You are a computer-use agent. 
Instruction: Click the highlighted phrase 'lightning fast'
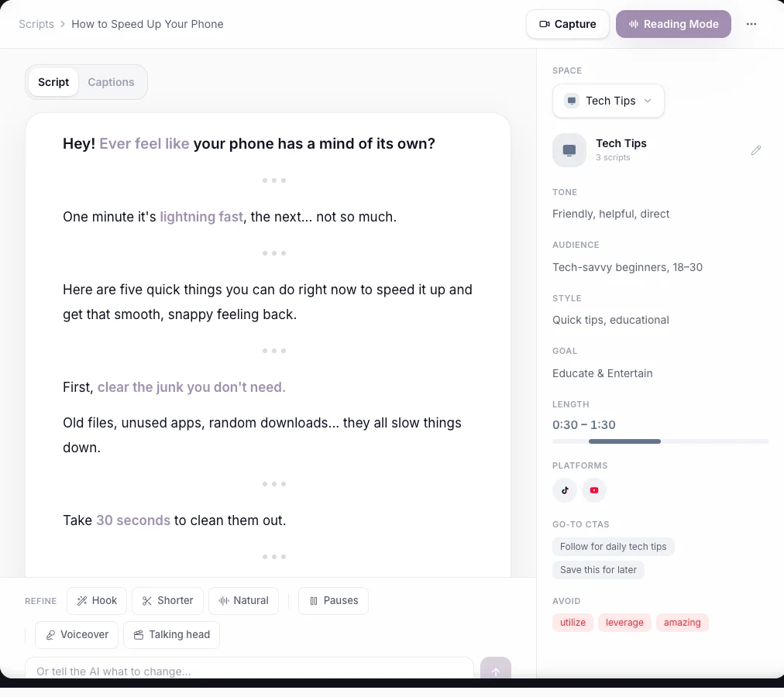pyautogui.click(x=201, y=217)
